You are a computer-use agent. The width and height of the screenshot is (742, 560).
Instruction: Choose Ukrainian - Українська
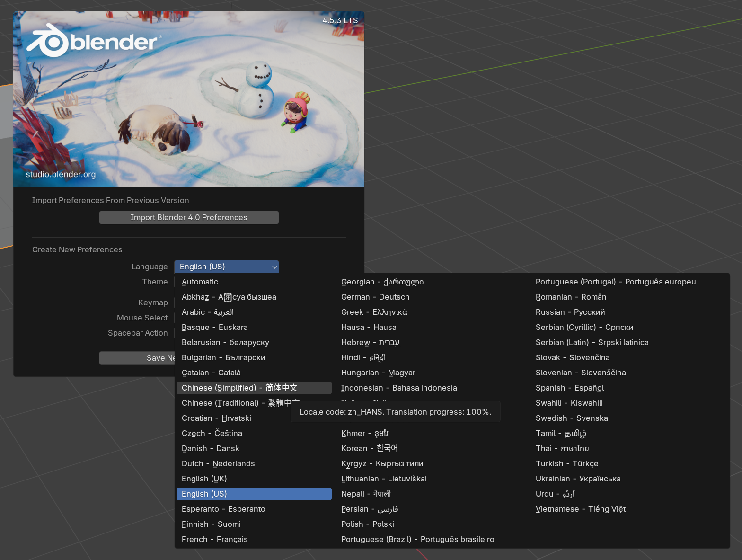coord(629,479)
